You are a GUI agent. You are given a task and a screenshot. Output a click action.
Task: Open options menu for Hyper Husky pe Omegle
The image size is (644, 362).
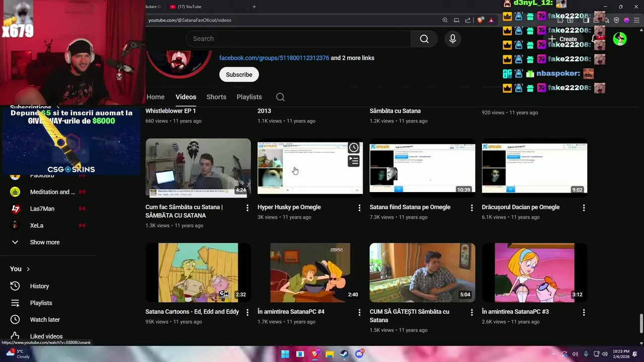tap(359, 208)
